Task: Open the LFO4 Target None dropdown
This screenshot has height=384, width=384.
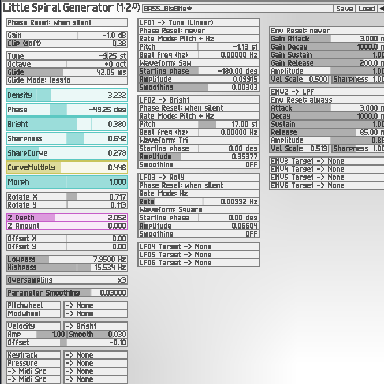Action: point(199,246)
